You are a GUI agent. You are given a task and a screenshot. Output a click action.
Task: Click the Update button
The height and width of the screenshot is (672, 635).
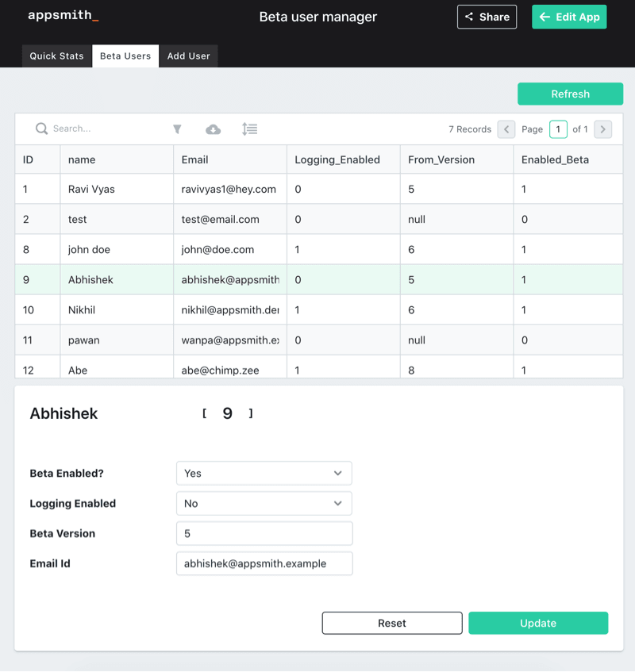pyautogui.click(x=538, y=623)
